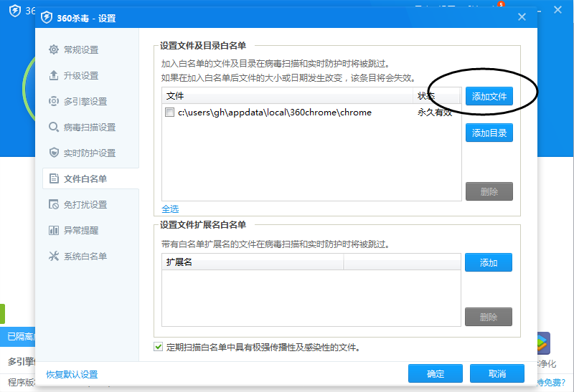Click the 多引擎设置 icon in sidebar
The width and height of the screenshot is (574, 392).
click(54, 101)
